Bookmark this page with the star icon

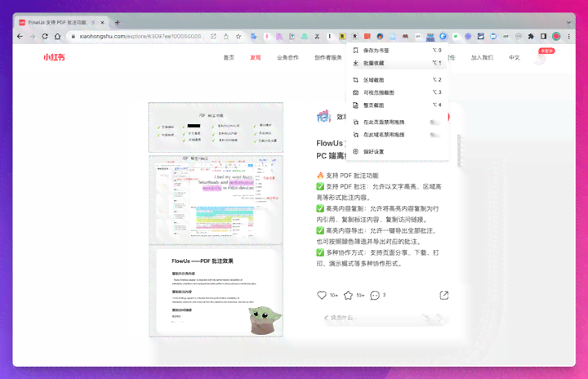(238, 37)
